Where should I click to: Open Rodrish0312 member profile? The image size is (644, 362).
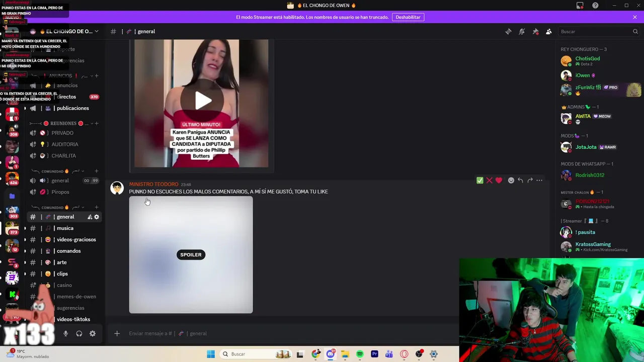click(599, 175)
